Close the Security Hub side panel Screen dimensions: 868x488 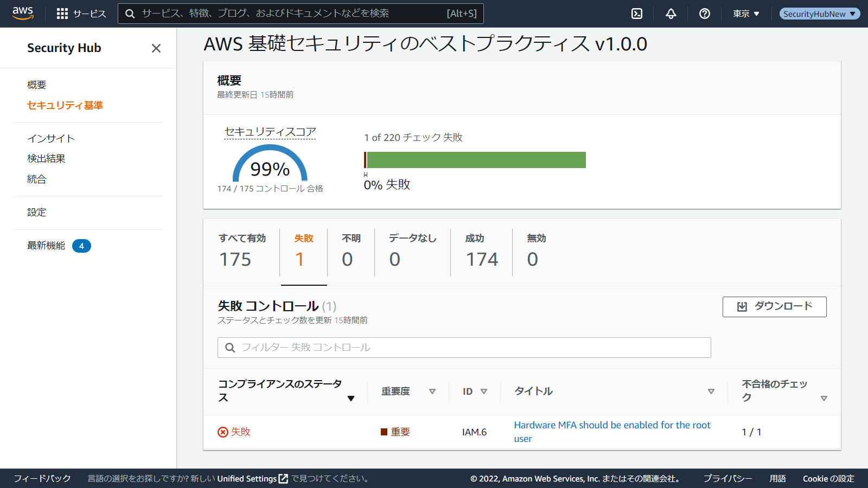[156, 48]
